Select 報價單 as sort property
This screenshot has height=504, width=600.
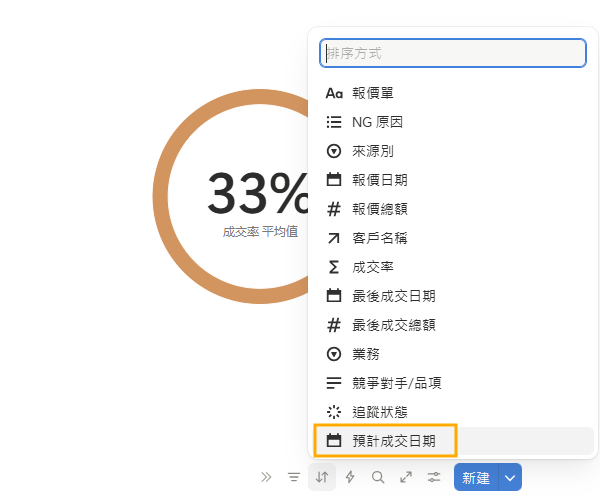point(373,93)
